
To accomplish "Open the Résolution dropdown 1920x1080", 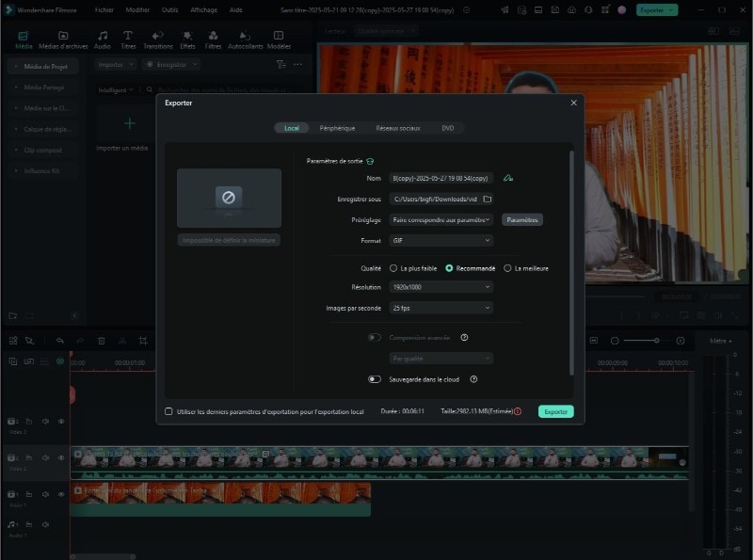I will tap(441, 287).
